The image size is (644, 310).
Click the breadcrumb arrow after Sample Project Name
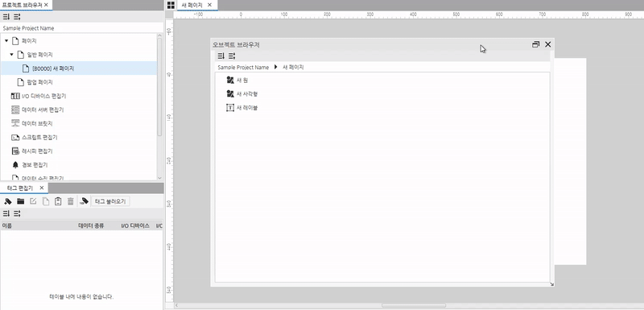tap(276, 67)
